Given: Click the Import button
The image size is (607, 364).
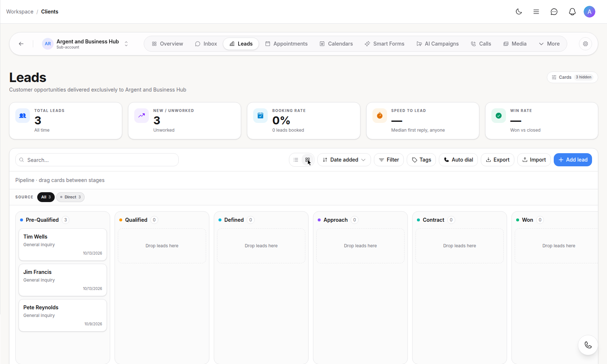Looking at the screenshot, I should tap(534, 160).
